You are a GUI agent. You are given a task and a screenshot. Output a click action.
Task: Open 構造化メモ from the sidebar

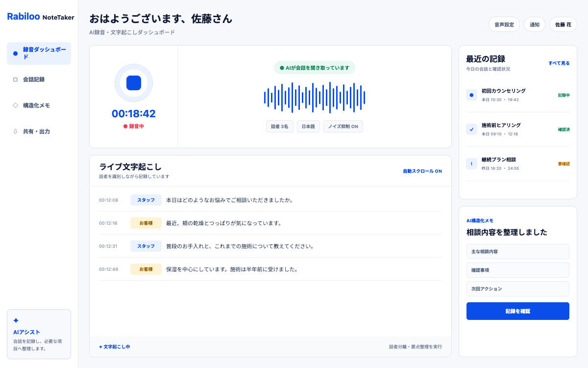39,105
